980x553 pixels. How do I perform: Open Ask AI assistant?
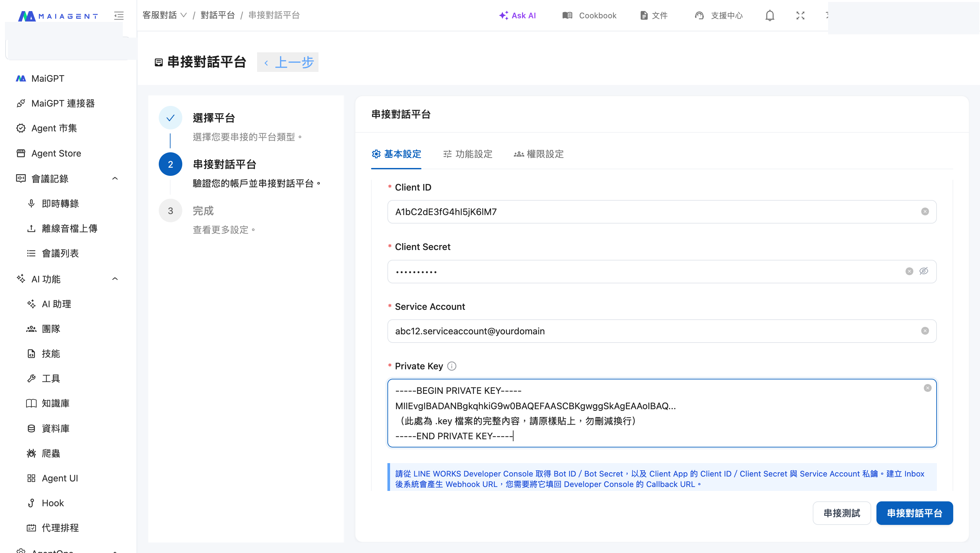(x=517, y=16)
